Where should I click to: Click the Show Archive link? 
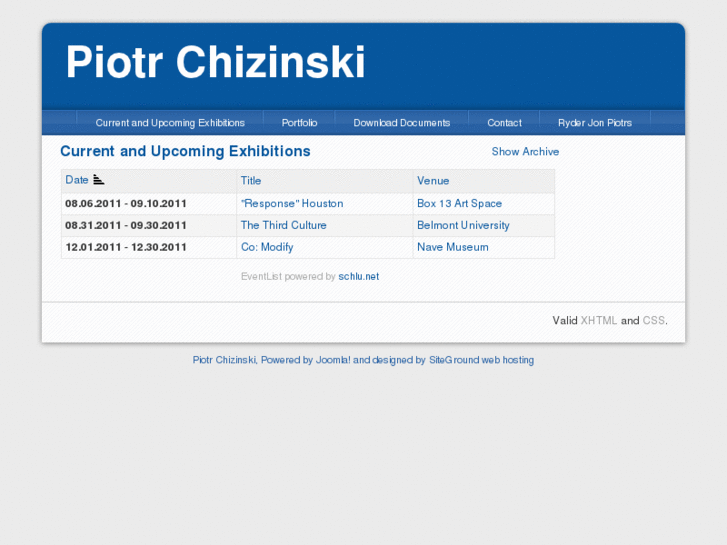tap(525, 152)
